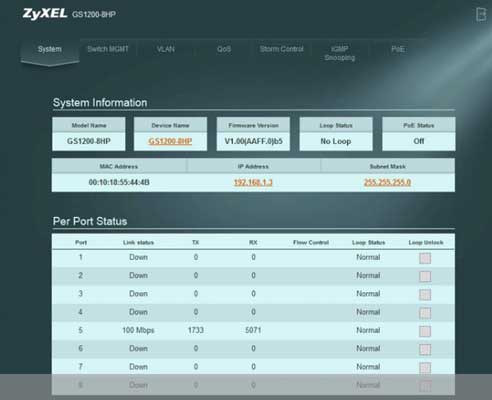Select the Storm Control tab
The width and height of the screenshot is (492, 400).
[x=282, y=49]
